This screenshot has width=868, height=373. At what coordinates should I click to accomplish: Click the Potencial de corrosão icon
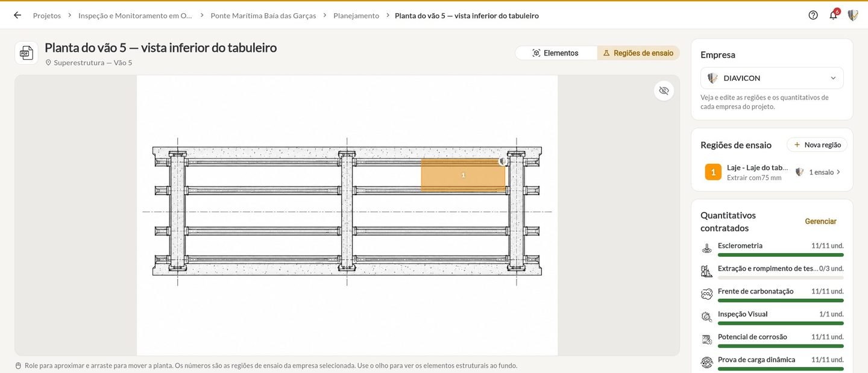click(707, 340)
